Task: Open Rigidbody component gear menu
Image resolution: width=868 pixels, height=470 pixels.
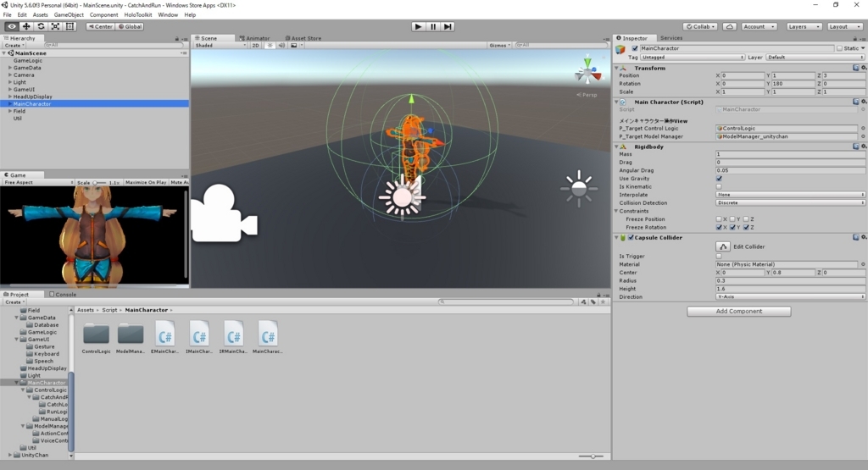Action: (x=864, y=147)
